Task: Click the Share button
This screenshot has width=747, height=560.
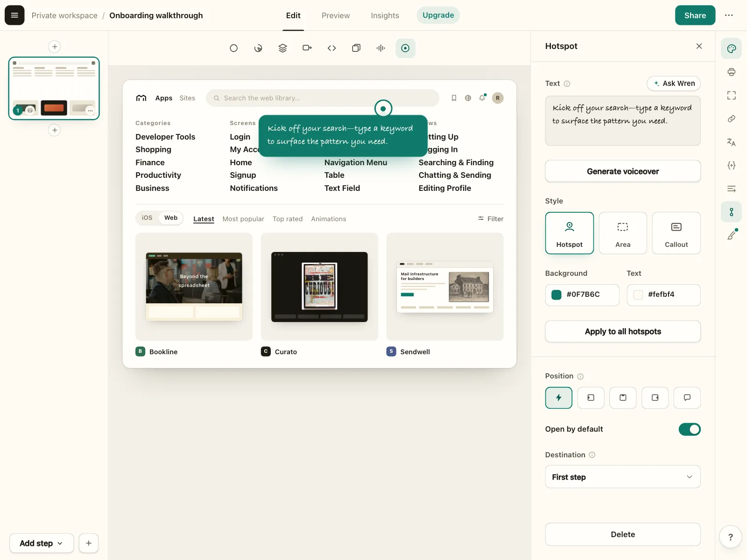Action: click(695, 15)
